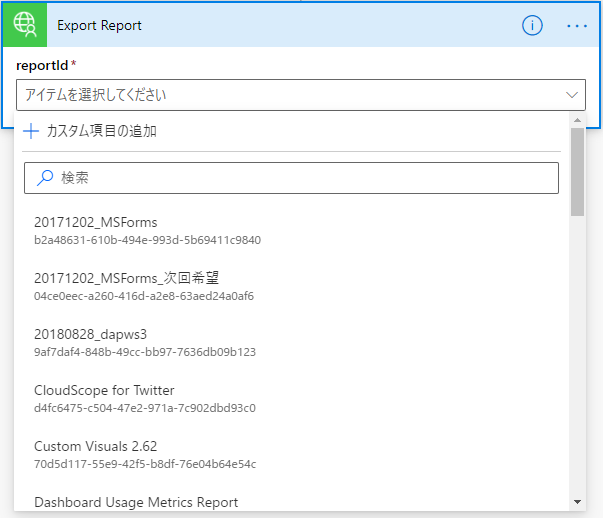Viewport: 603px width, 518px height.
Task: Select report ID d4fc6475-c504-47e2-971a-7c902dbd93c0
Action: (x=145, y=408)
